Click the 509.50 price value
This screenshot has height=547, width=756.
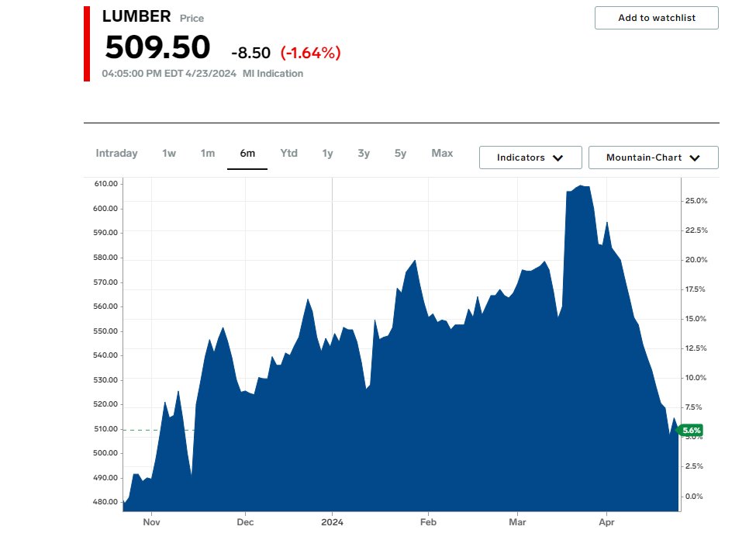pos(157,48)
